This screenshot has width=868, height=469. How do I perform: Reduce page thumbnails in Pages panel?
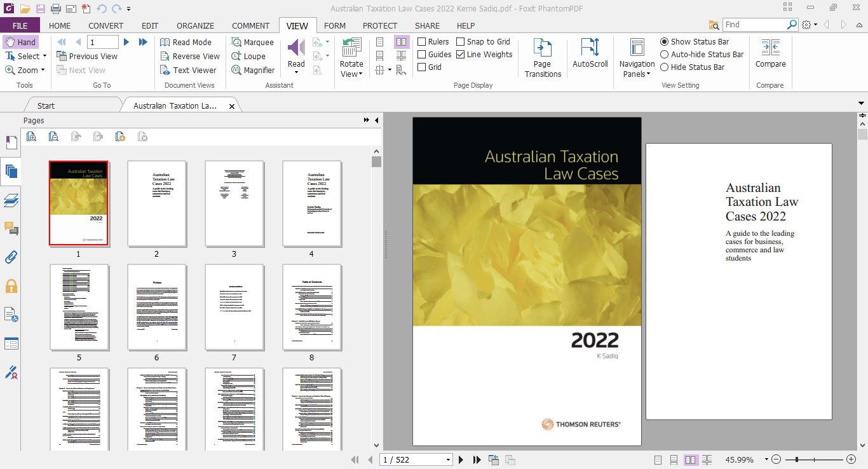click(53, 136)
